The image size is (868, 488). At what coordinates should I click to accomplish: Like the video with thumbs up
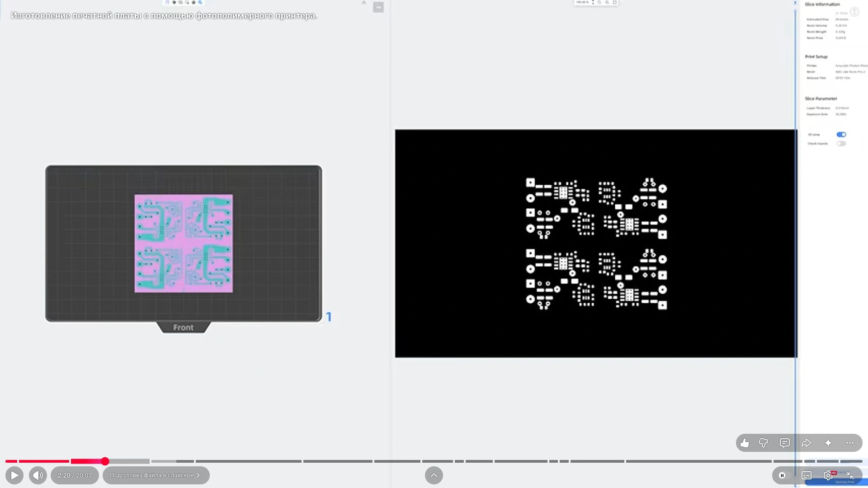(745, 443)
